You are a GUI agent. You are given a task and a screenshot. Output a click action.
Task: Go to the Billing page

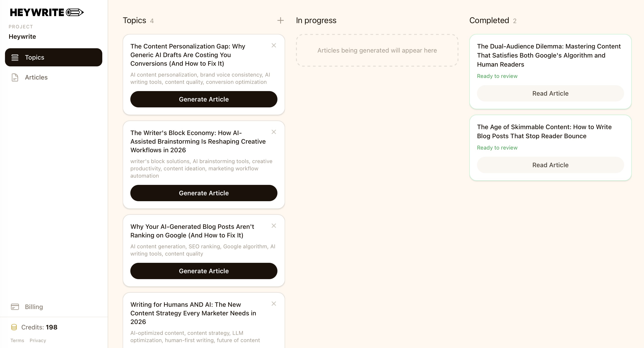(x=34, y=307)
